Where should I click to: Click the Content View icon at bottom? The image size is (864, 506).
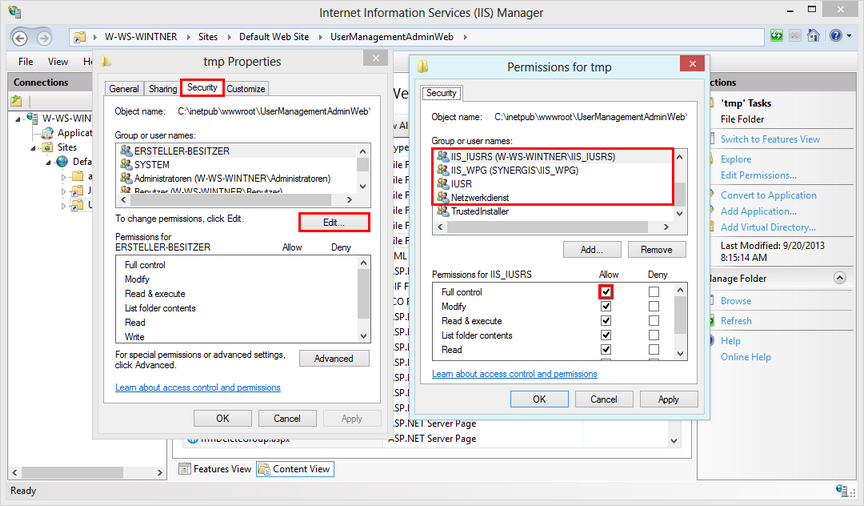[264, 469]
